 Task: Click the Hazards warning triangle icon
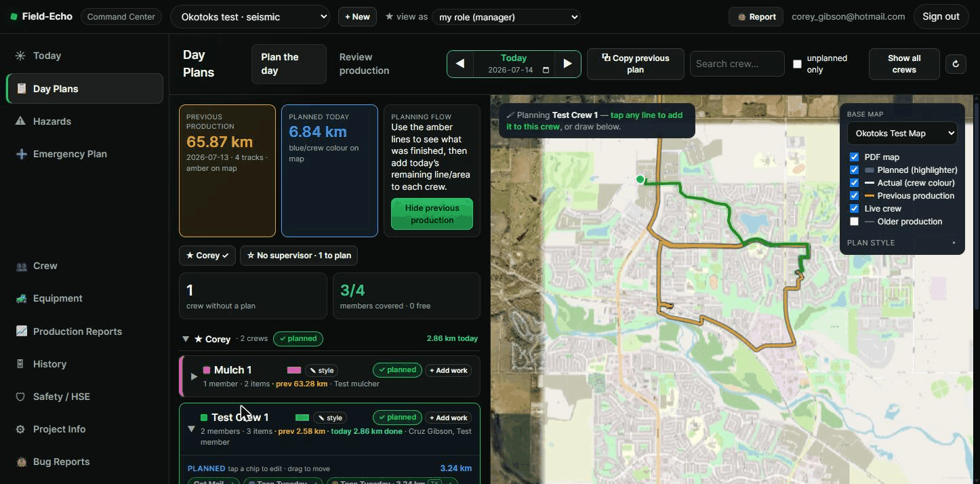tap(20, 121)
